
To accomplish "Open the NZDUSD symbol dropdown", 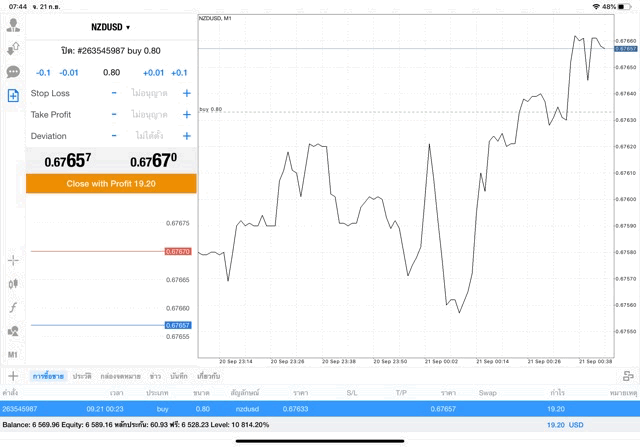I will (111, 27).
